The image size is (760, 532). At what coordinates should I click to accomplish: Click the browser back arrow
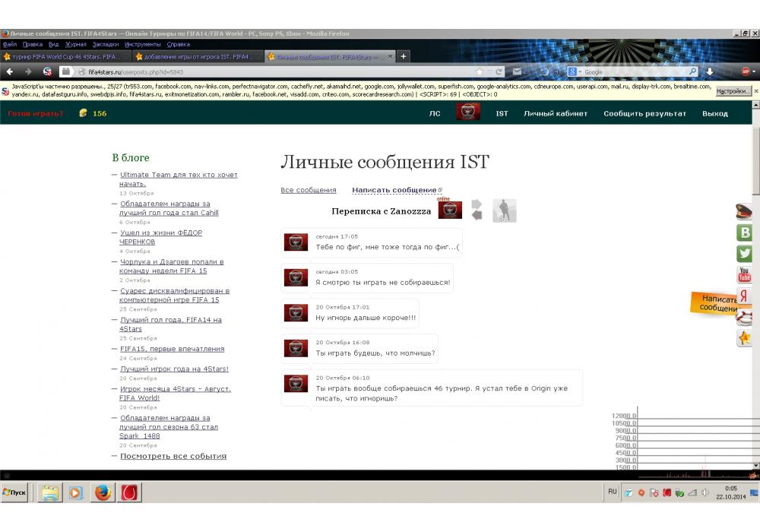point(10,71)
